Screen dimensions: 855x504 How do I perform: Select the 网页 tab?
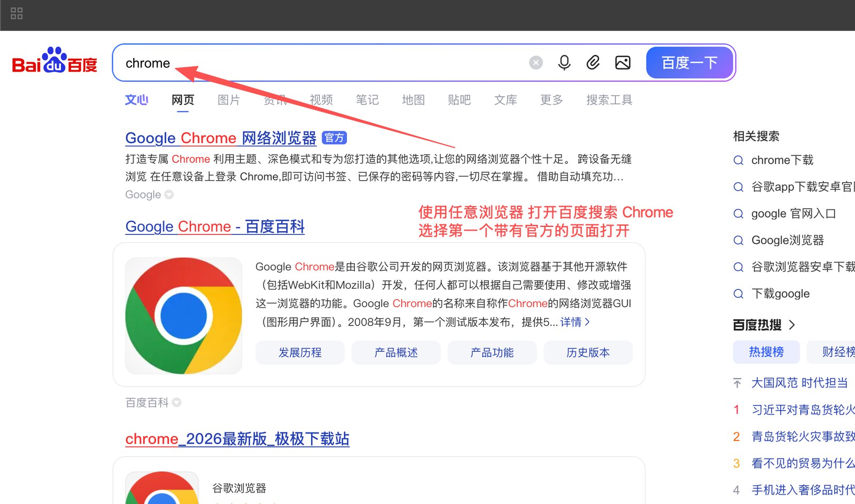pyautogui.click(x=183, y=100)
